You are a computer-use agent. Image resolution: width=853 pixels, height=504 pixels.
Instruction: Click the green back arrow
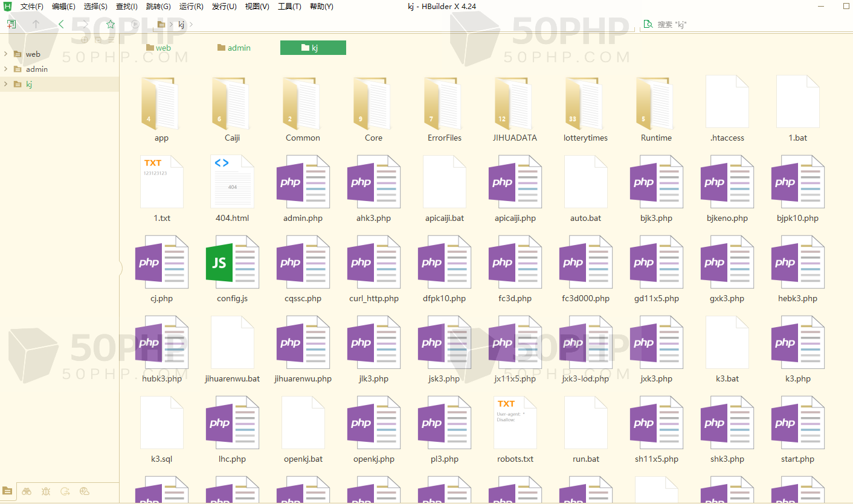click(61, 24)
